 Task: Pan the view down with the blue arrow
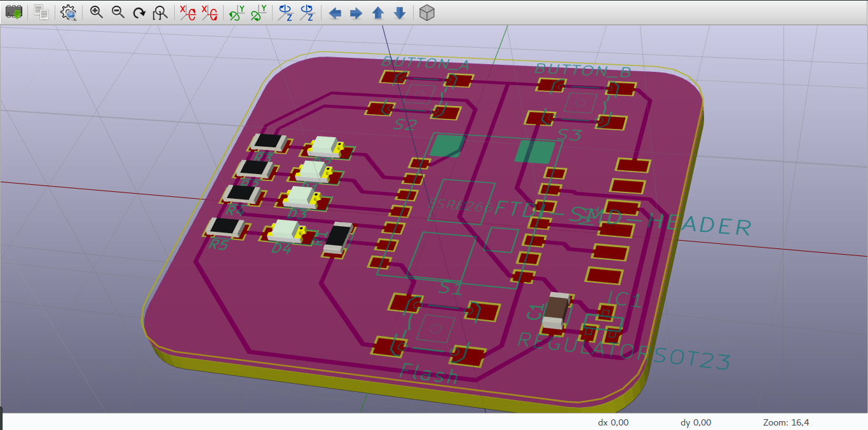coord(399,12)
